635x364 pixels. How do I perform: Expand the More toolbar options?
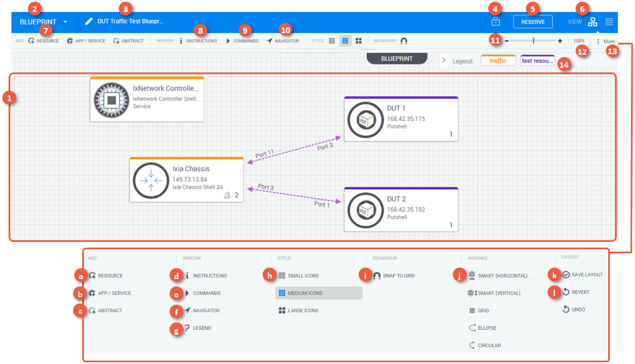pyautogui.click(x=605, y=41)
